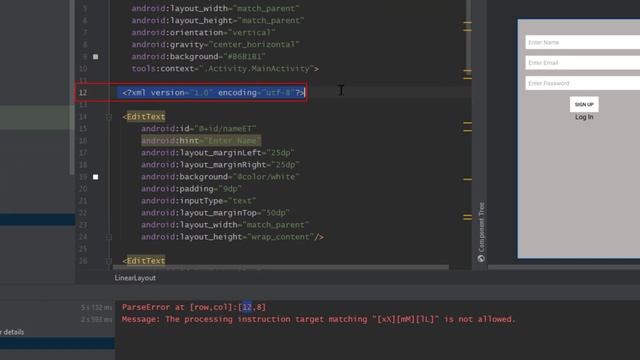Select the Enter Email field in the preview
This screenshot has height=360, width=640.
[582, 62]
